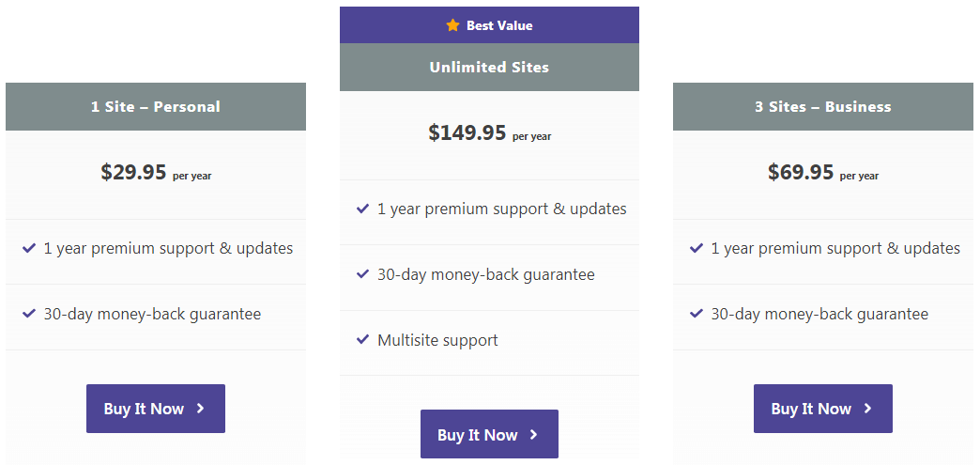This screenshot has height=465, width=980.
Task: Click the Best Value banner text
Action: pos(499,25)
